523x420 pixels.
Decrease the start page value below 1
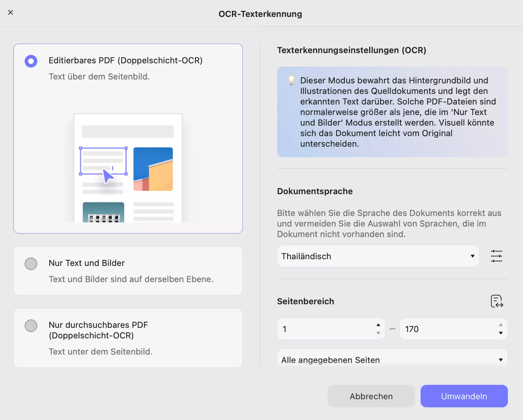pos(378,333)
